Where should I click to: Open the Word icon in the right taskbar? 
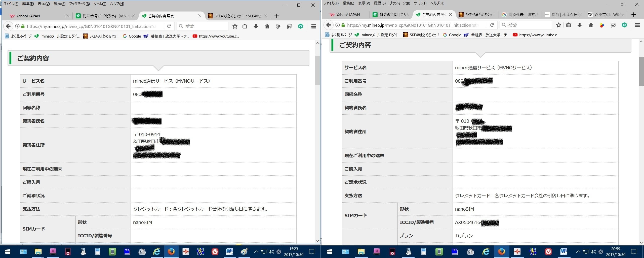click(x=563, y=251)
